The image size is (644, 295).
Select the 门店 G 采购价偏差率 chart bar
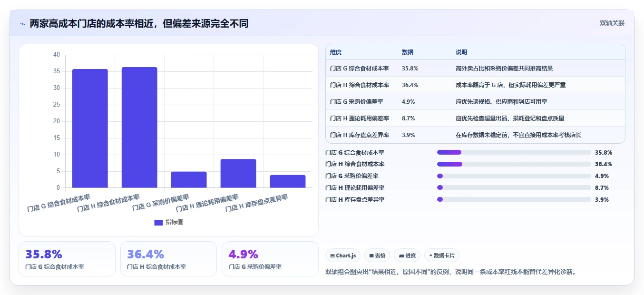[189, 179]
